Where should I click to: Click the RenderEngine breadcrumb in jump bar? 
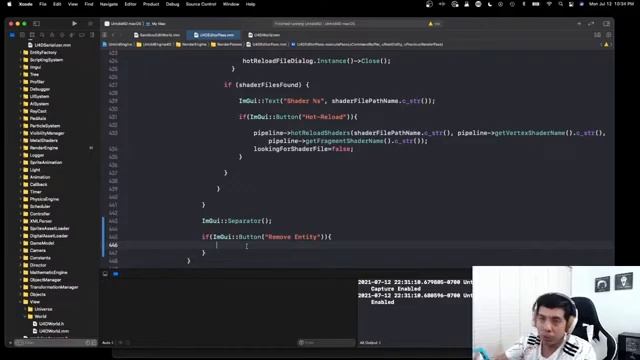pos(192,44)
